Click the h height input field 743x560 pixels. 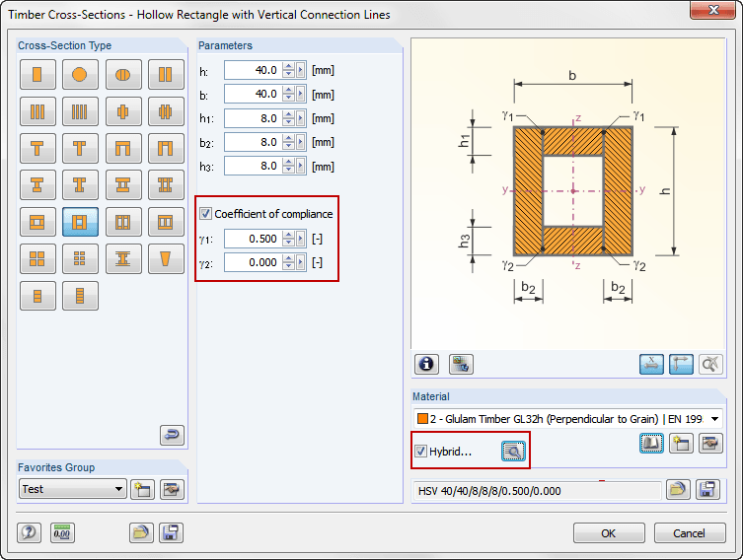click(253, 71)
